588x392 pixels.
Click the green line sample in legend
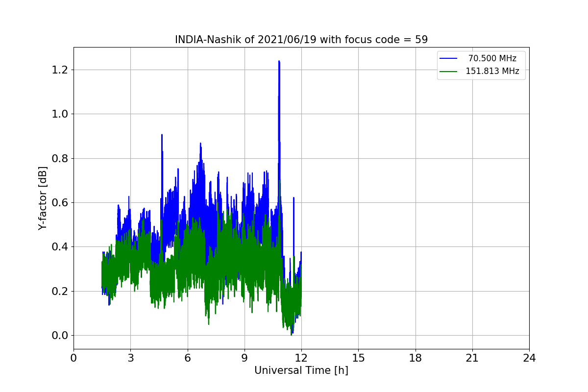tap(448, 72)
